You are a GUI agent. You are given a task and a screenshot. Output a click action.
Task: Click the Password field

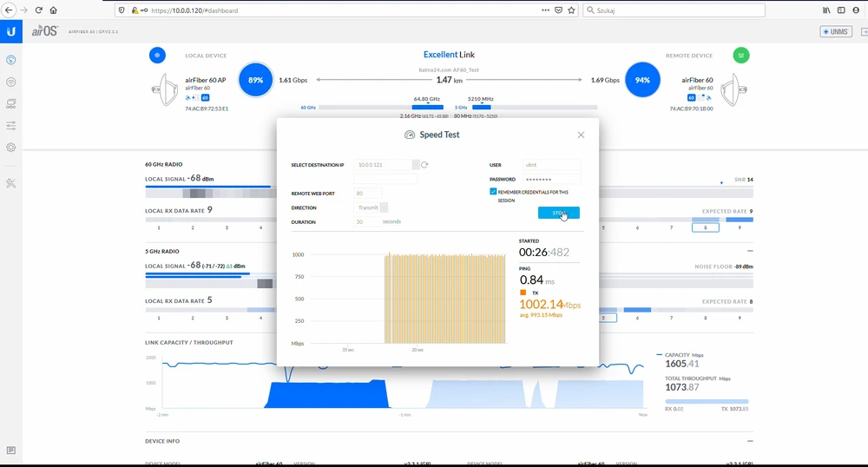551,180
